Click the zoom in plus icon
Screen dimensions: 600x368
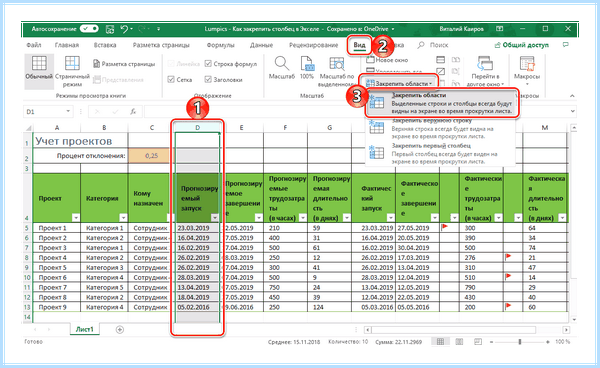tap(548, 342)
